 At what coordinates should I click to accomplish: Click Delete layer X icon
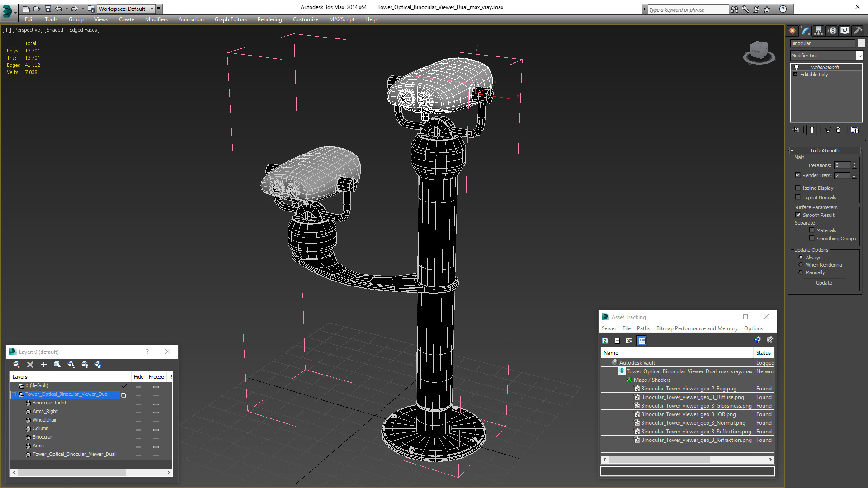coord(30,365)
